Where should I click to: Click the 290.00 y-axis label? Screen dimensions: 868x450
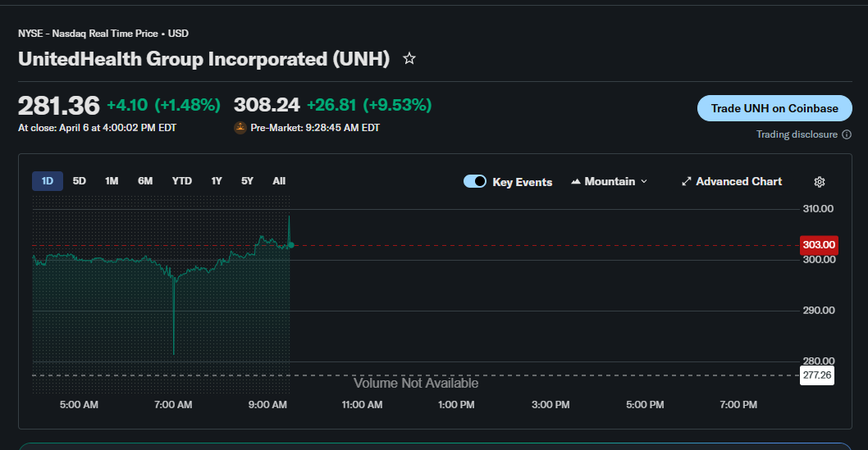tap(819, 311)
